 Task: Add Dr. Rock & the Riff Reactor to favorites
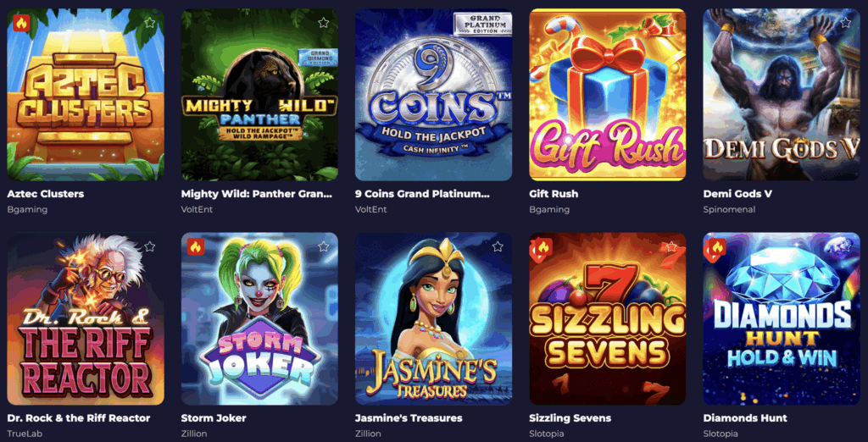point(149,246)
